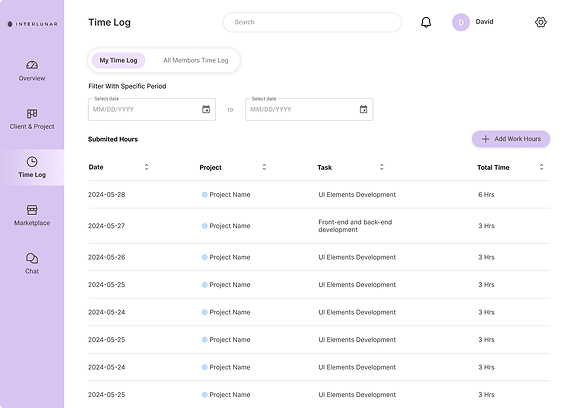This screenshot has width=574, height=408.
Task: Select the 2024-05-27 date cell
Action: click(107, 226)
